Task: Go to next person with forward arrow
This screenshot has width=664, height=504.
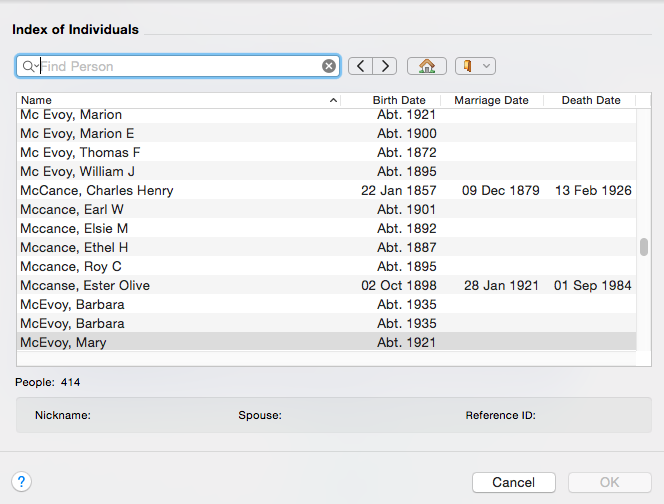Action: click(385, 66)
